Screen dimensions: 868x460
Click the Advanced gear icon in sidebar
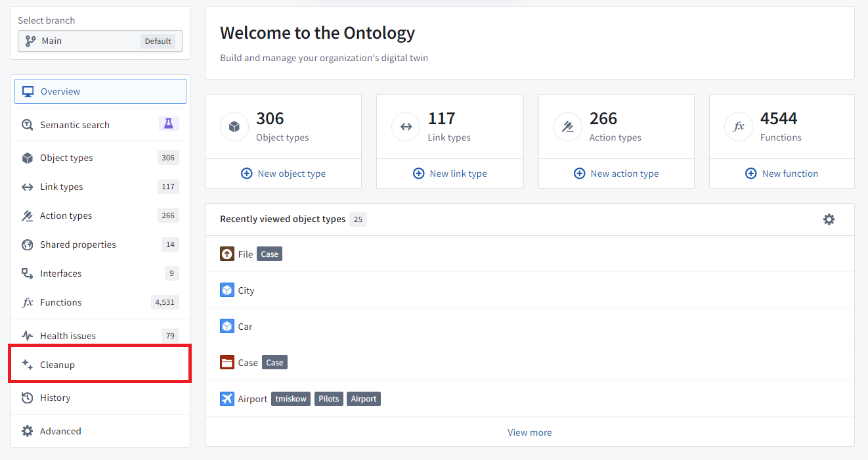(x=27, y=431)
